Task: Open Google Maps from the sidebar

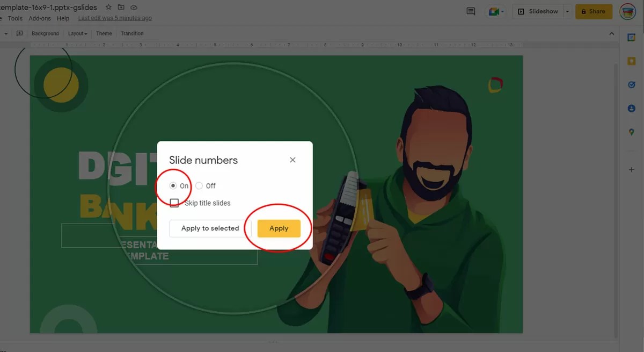Action: coord(631,132)
